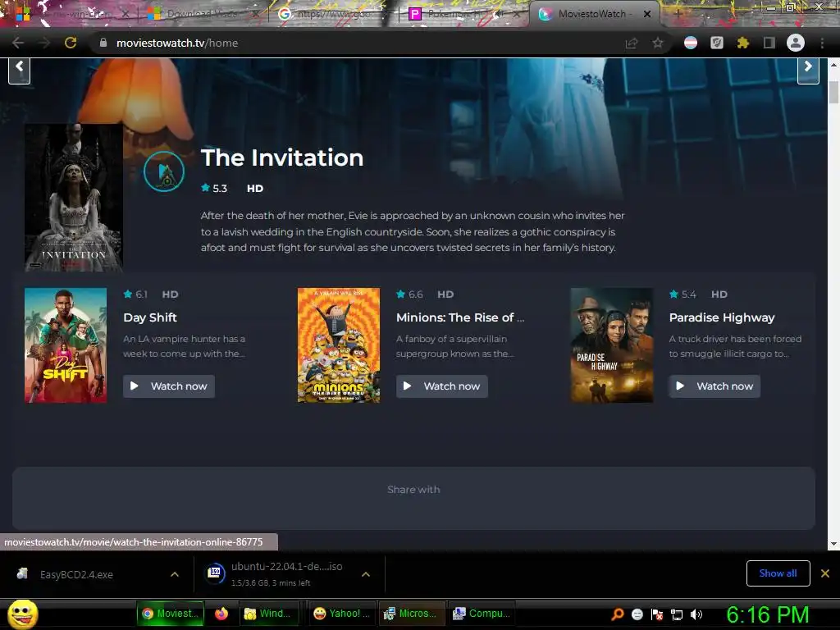Open the volume speaker tray icon
840x630 pixels.
(696, 614)
